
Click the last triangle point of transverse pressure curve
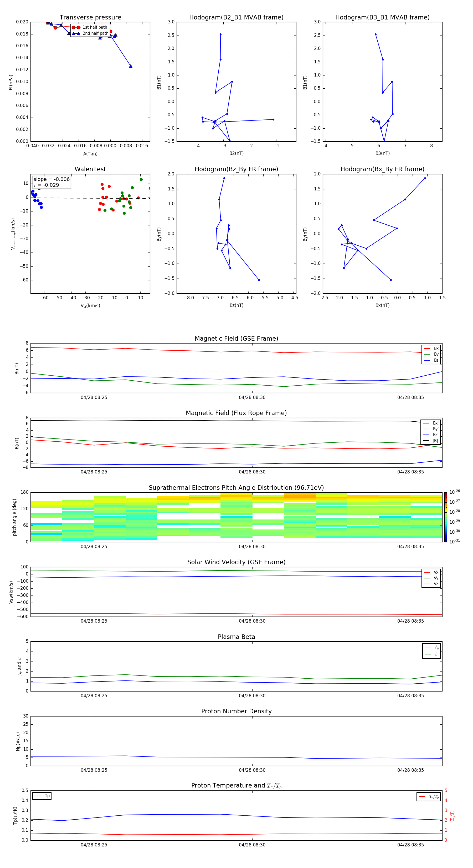point(131,66)
